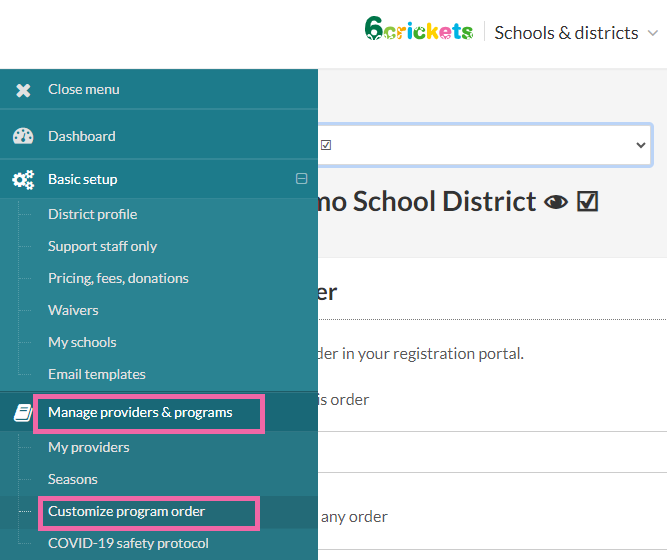Open the Waivers page
Image resolution: width=667 pixels, height=560 pixels.
coord(73,310)
